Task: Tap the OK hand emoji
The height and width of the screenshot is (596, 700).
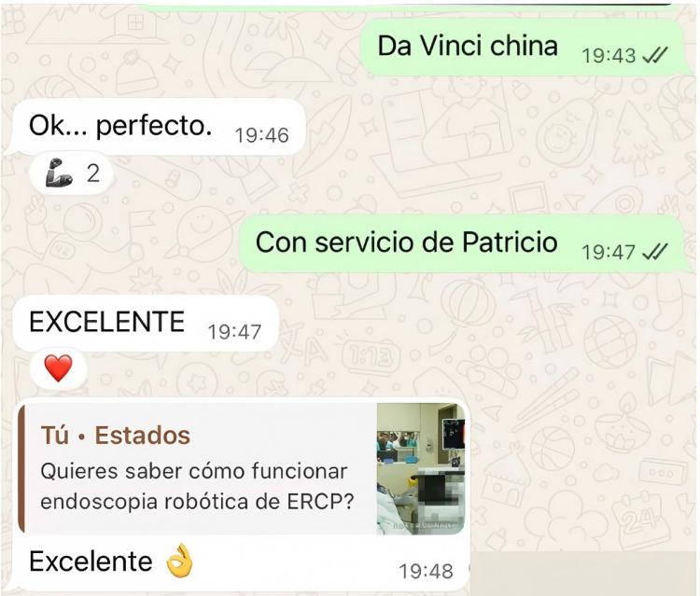Action: pyautogui.click(x=179, y=561)
